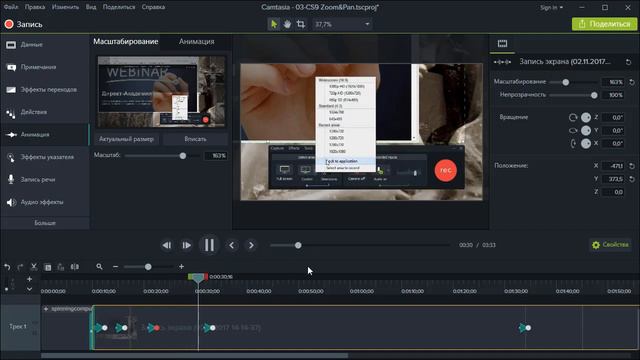Click the Масштаб 163% value field
The height and width of the screenshot is (360, 640).
coord(216,156)
